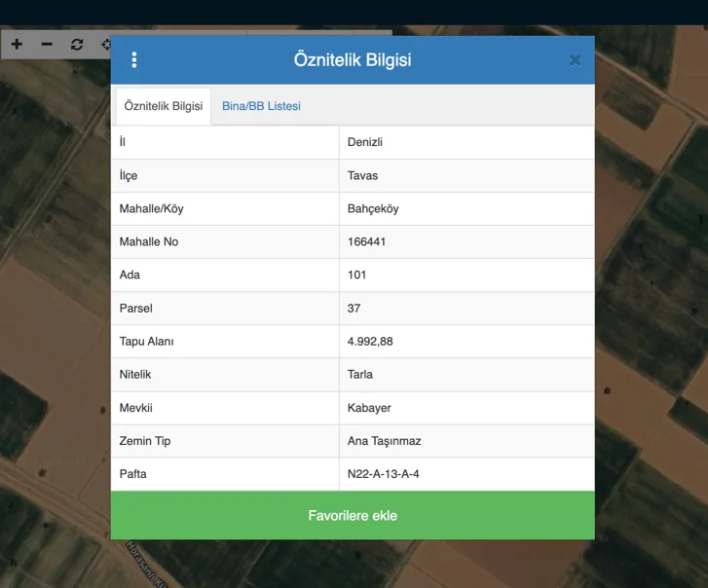Click the Ada value 101
The image size is (708, 588).
point(357,275)
